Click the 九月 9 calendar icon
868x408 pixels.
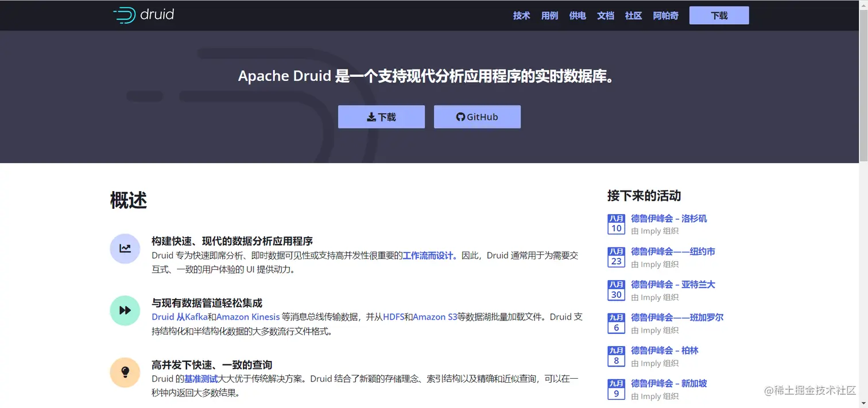[x=616, y=389]
